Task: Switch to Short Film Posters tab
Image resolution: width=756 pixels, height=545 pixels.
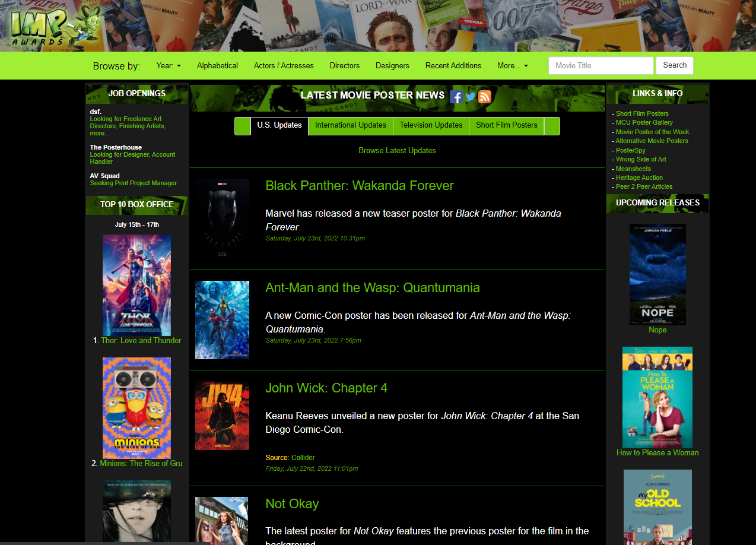Action: point(507,125)
